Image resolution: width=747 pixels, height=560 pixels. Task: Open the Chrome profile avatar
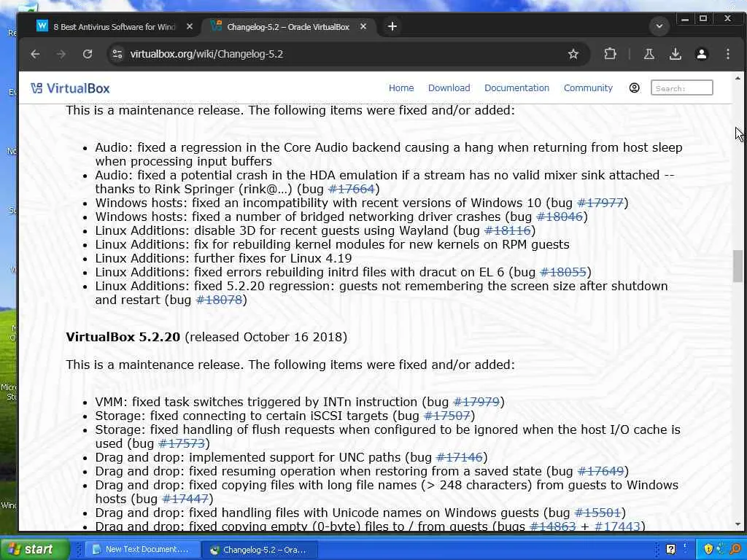click(701, 54)
